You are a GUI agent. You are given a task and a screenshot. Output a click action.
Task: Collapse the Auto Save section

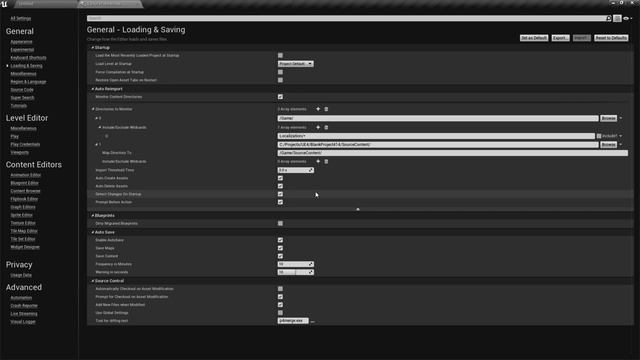pyautogui.click(x=93, y=232)
